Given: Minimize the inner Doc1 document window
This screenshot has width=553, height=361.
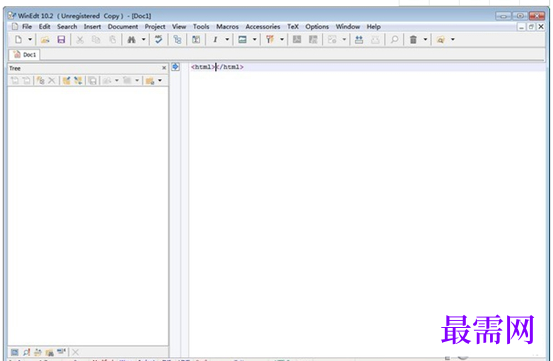Looking at the screenshot, I should click(522, 27).
